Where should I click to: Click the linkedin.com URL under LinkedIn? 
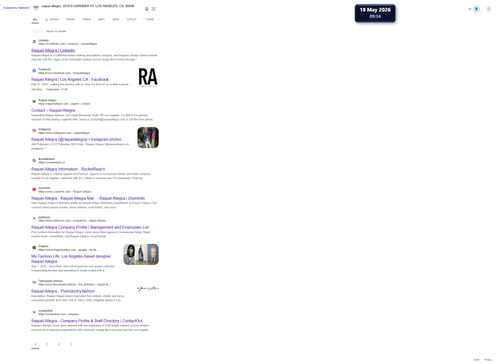point(68,44)
